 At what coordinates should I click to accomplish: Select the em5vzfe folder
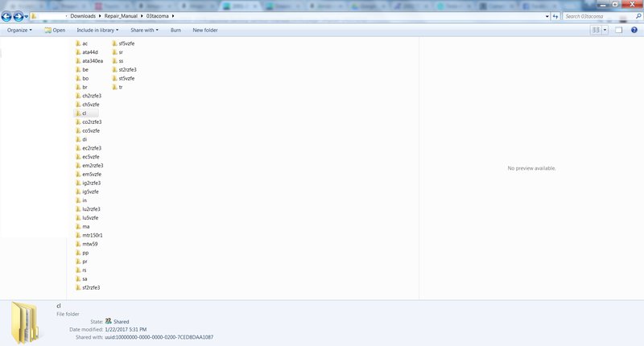[x=89, y=175]
